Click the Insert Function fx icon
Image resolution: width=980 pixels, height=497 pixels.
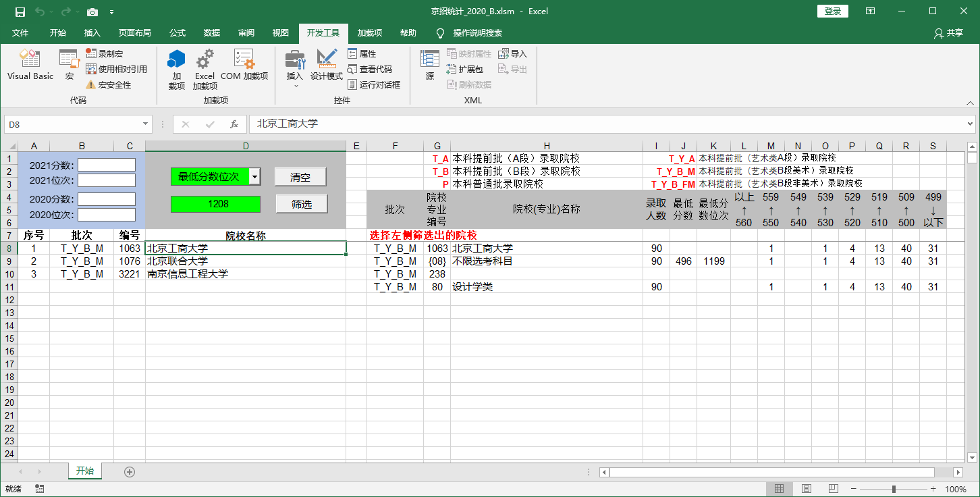[x=234, y=124]
